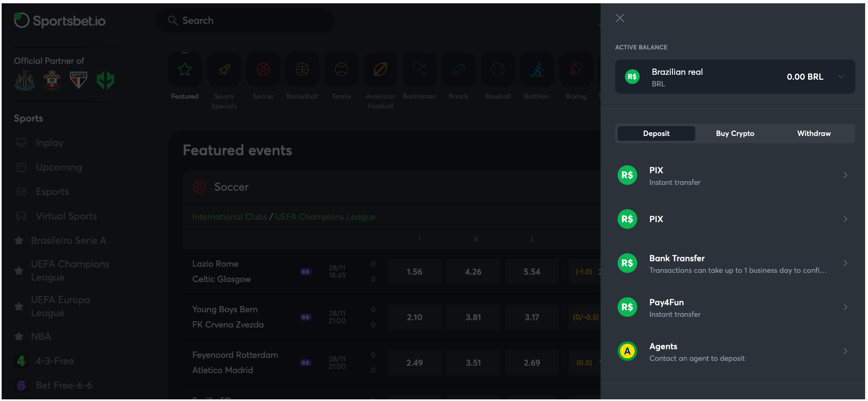The image size is (868, 401).
Task: Select the Badminton category icon
Action: [x=420, y=70]
